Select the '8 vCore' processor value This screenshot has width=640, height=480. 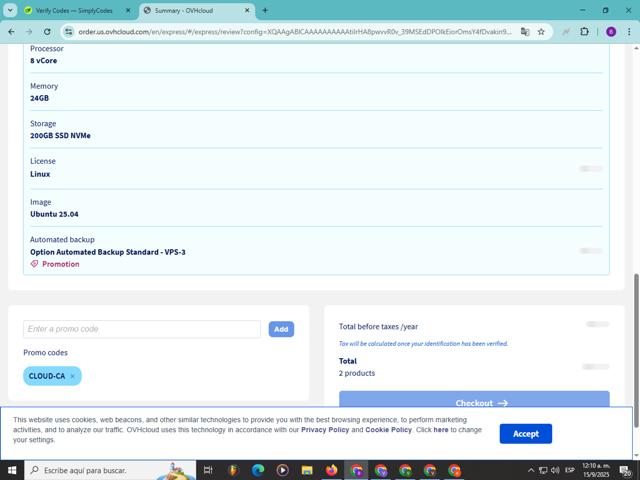[44, 60]
